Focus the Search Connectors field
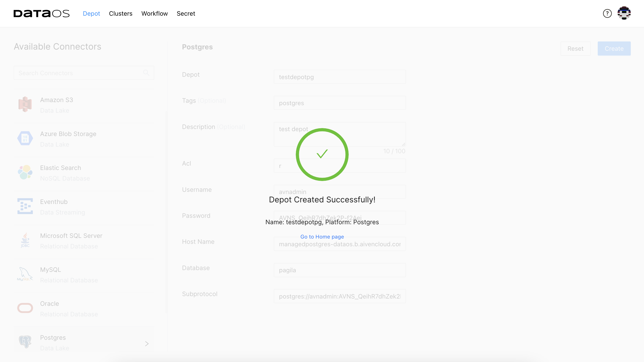The width and height of the screenshot is (644, 362). click(84, 73)
